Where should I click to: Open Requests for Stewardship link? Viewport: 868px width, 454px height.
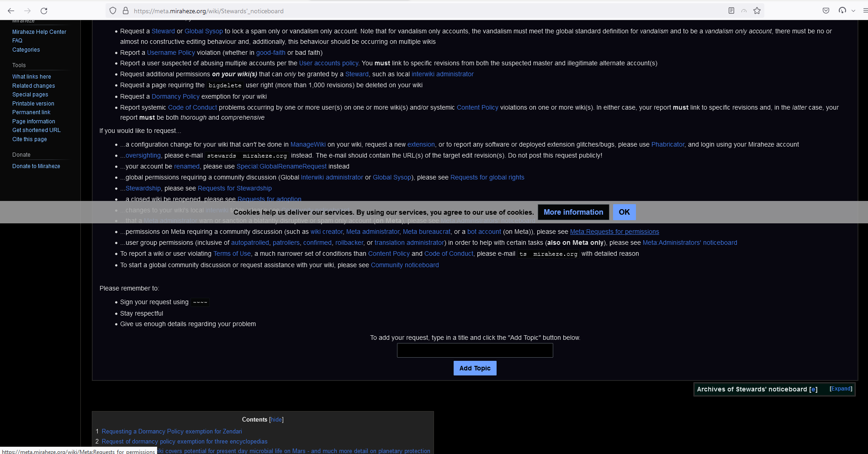pos(235,188)
